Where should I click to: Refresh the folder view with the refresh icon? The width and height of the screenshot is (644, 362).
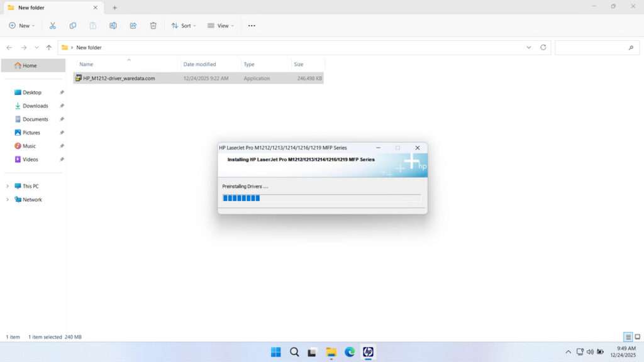click(543, 47)
